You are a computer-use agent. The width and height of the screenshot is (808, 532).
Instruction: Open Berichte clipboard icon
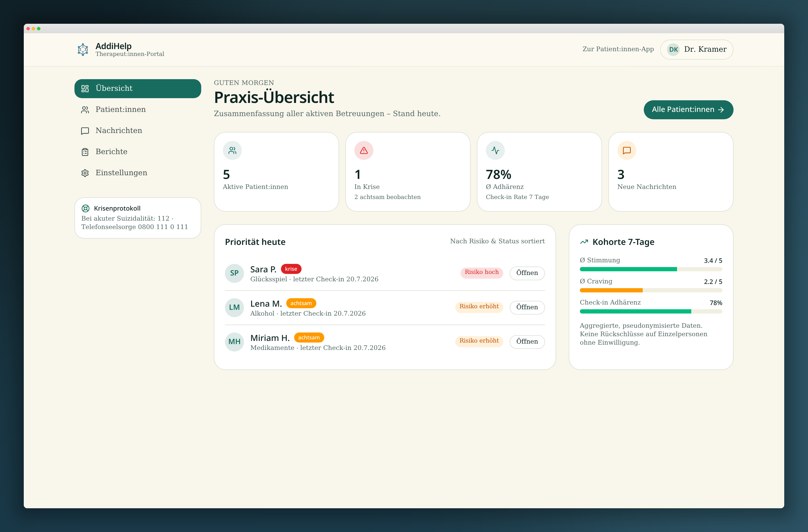85,152
